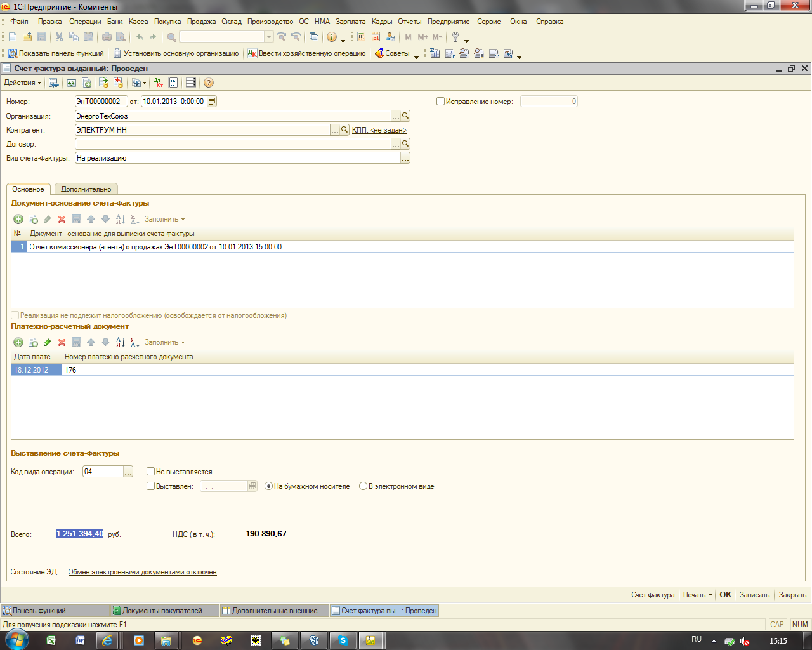
Task: Click the Счет-фактура print button
Action: [x=653, y=595]
